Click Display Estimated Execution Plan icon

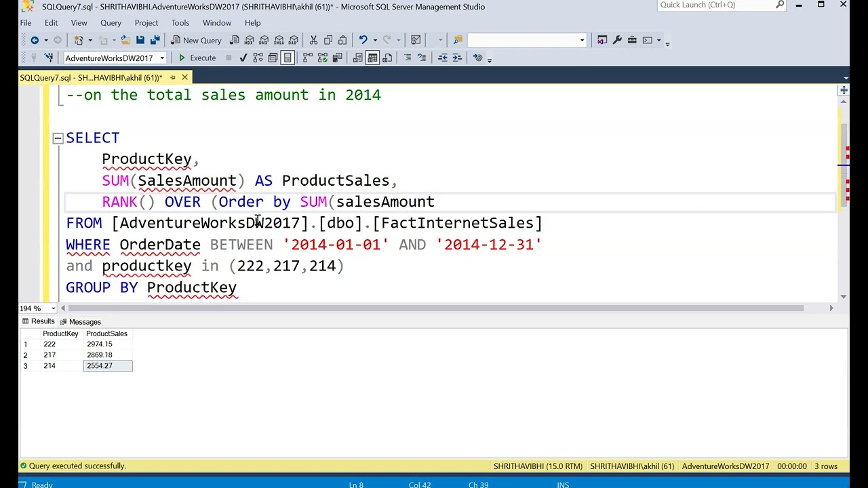258,58
